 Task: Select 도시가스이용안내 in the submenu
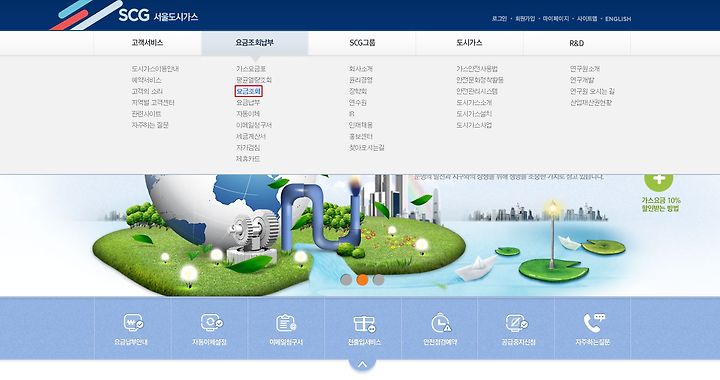click(155, 69)
